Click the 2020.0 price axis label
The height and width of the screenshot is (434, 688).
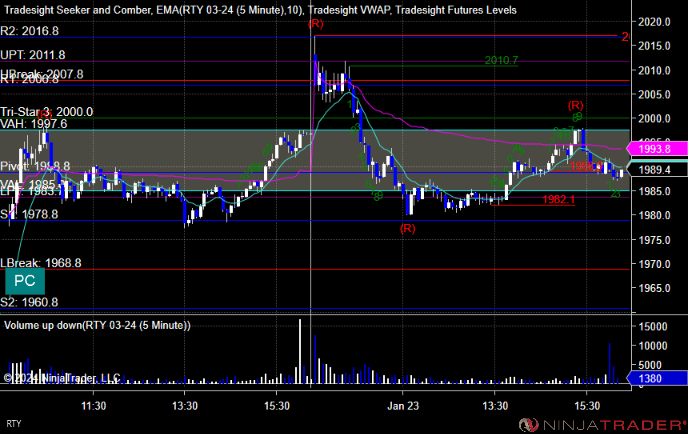[654, 22]
